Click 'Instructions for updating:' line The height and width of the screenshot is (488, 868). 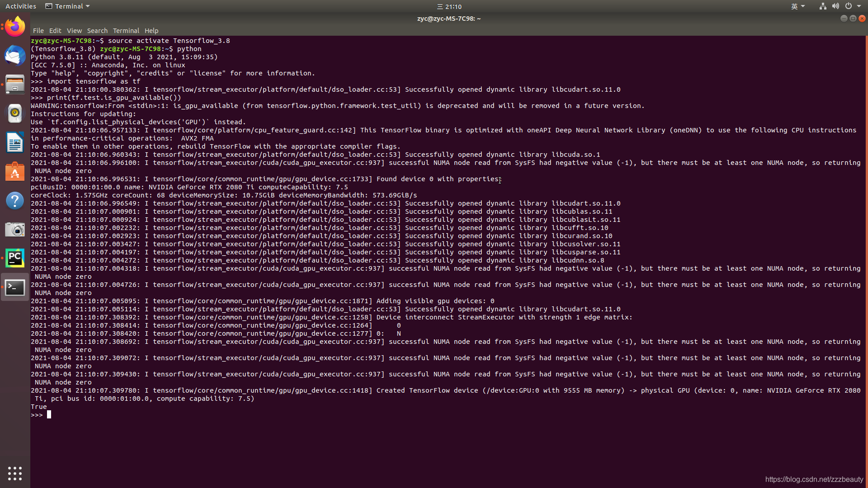pyautogui.click(x=83, y=114)
